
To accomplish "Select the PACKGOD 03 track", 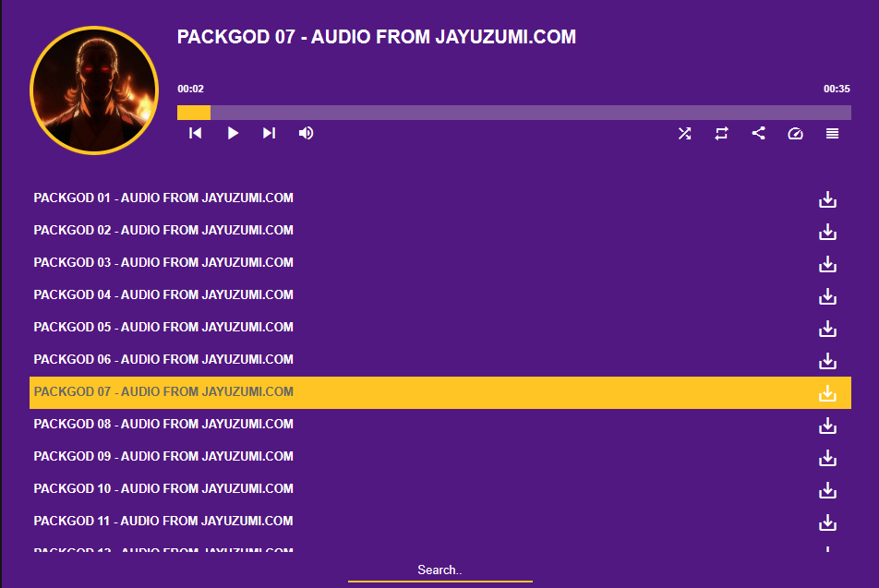I will click(163, 262).
